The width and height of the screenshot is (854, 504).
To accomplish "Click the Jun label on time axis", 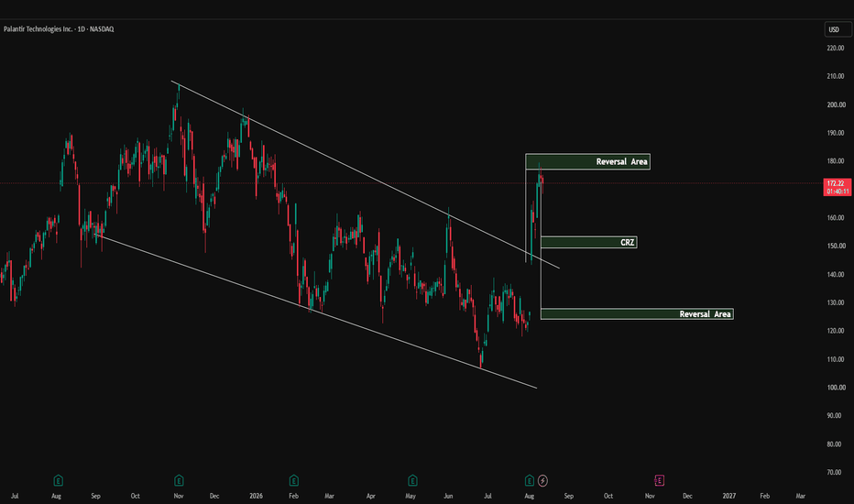I will tap(448, 496).
